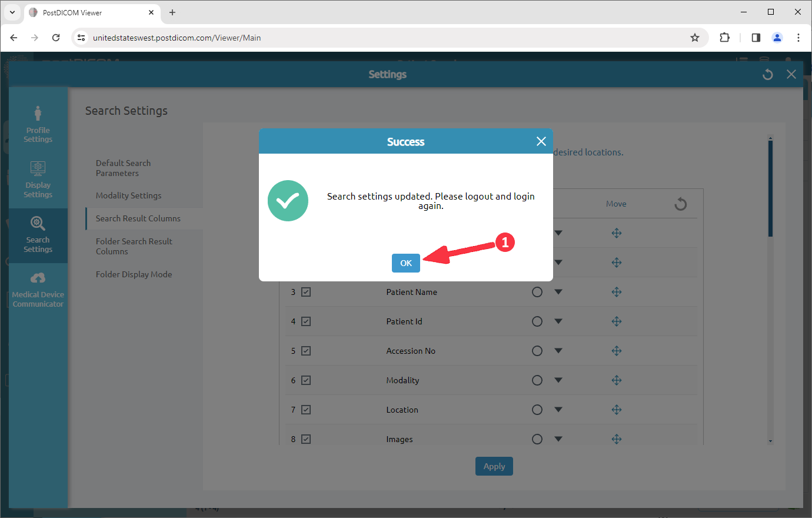Click the move handle for the Modality row
812x518 pixels.
pos(617,380)
